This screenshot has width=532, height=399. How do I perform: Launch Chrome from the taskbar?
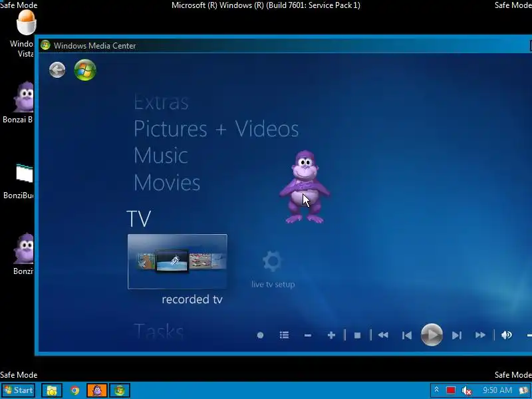click(75, 390)
